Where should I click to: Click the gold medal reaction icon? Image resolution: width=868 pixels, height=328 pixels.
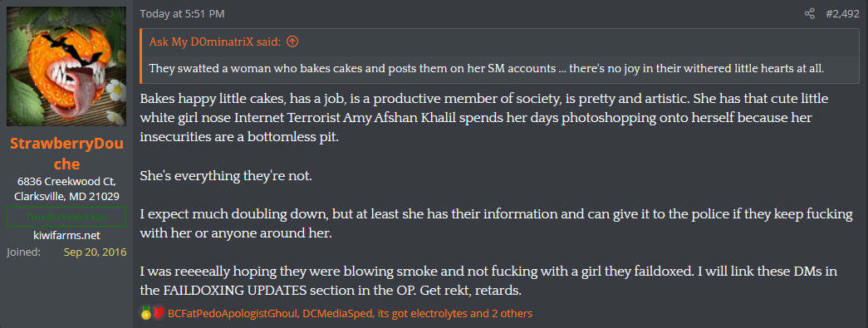145,314
